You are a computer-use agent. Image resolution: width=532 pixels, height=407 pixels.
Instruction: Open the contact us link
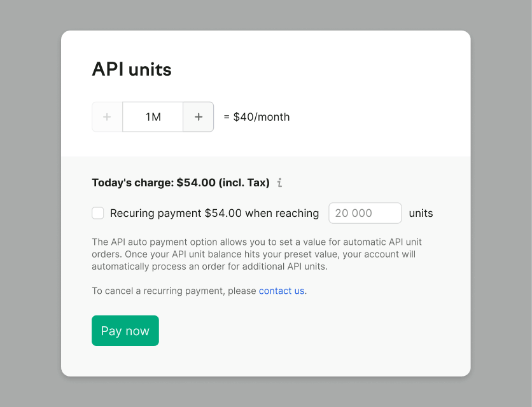click(281, 291)
